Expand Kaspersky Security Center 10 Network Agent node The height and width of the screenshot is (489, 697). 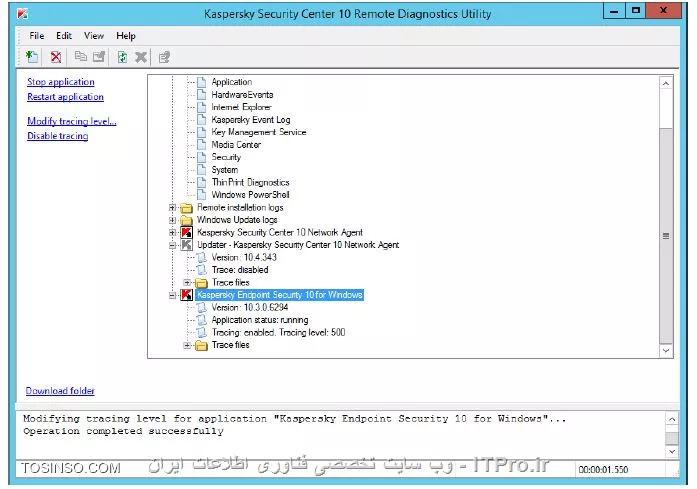[172, 232]
